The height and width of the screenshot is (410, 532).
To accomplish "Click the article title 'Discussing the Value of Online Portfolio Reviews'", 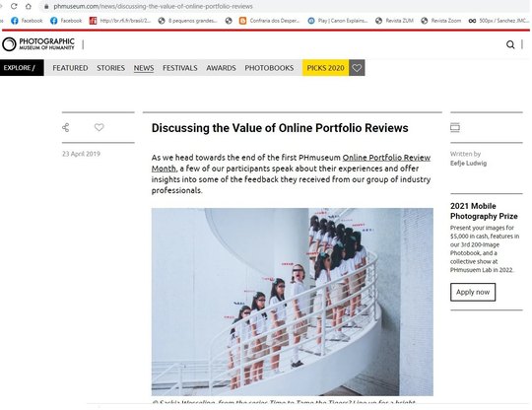I will [x=280, y=128].
